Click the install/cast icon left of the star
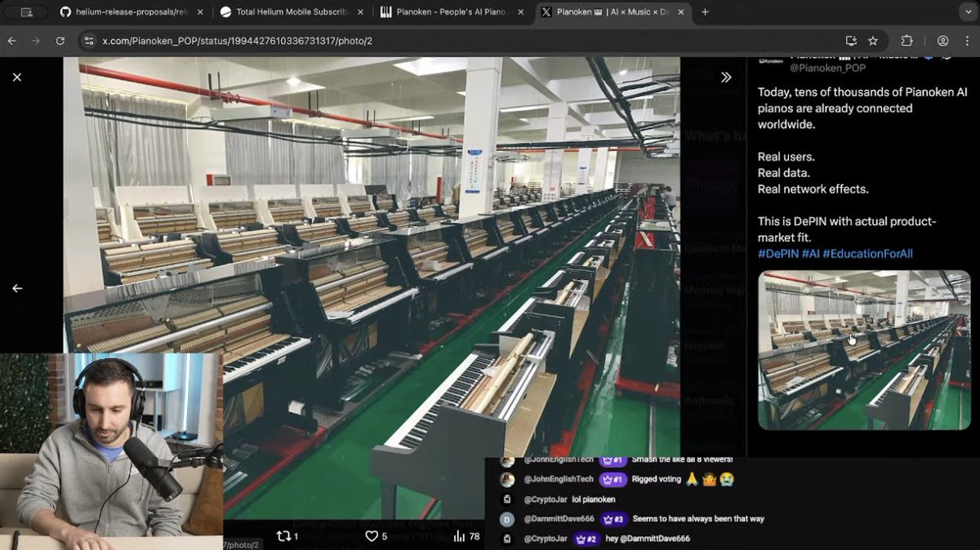The height and width of the screenshot is (550, 980). point(851,40)
